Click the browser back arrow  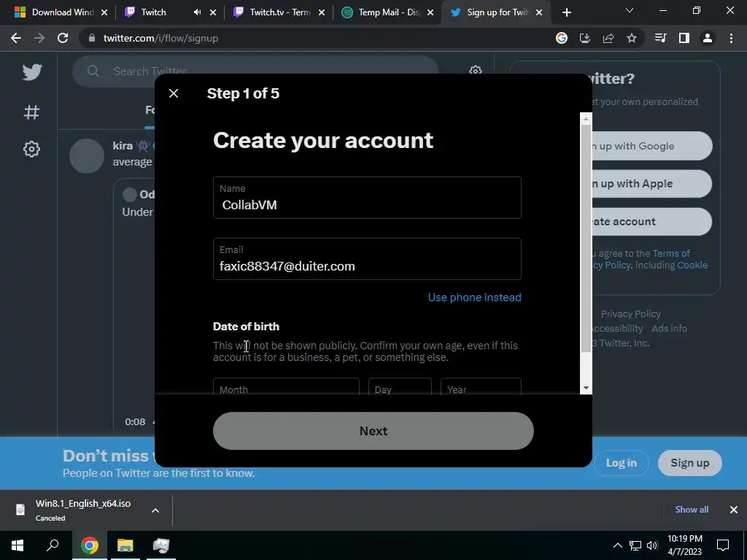(16, 38)
